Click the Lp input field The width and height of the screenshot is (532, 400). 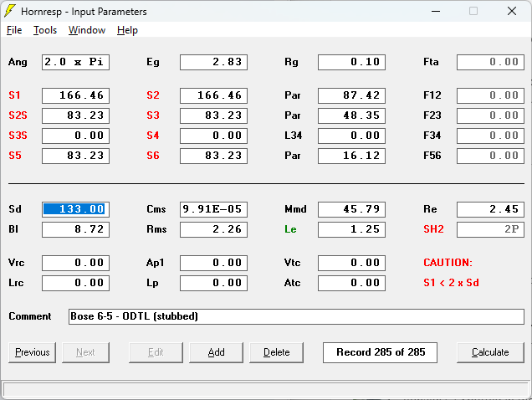214,283
